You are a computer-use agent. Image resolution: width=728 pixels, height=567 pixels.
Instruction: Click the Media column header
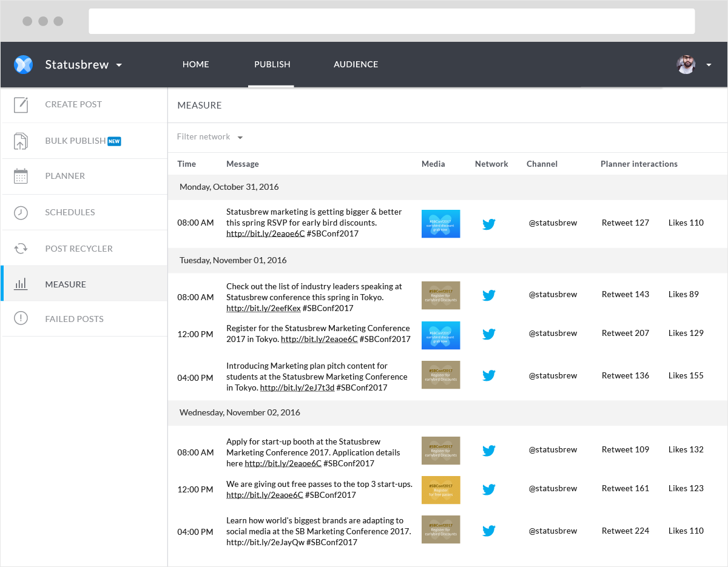[x=433, y=164]
